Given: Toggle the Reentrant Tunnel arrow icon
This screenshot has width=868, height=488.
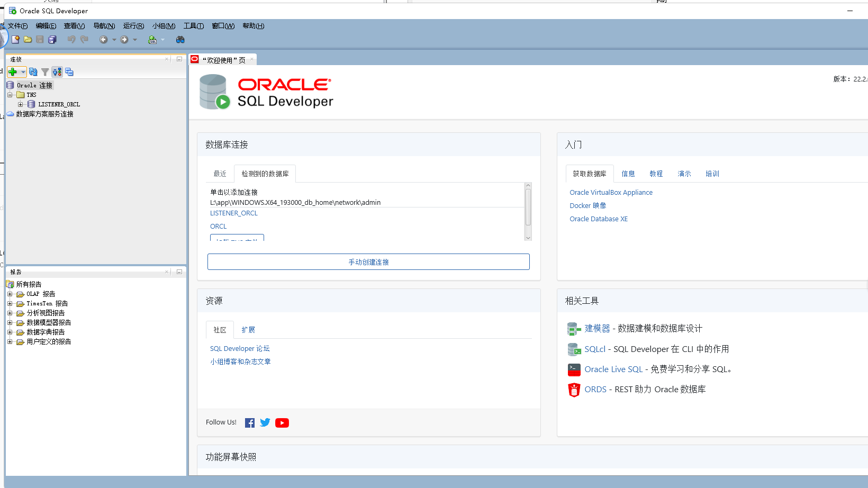Looking at the screenshot, I should coord(57,72).
